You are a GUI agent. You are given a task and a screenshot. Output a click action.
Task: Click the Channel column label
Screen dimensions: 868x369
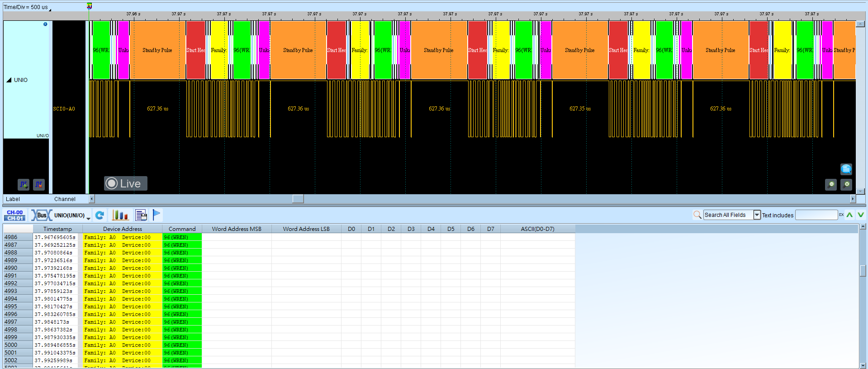(x=65, y=199)
